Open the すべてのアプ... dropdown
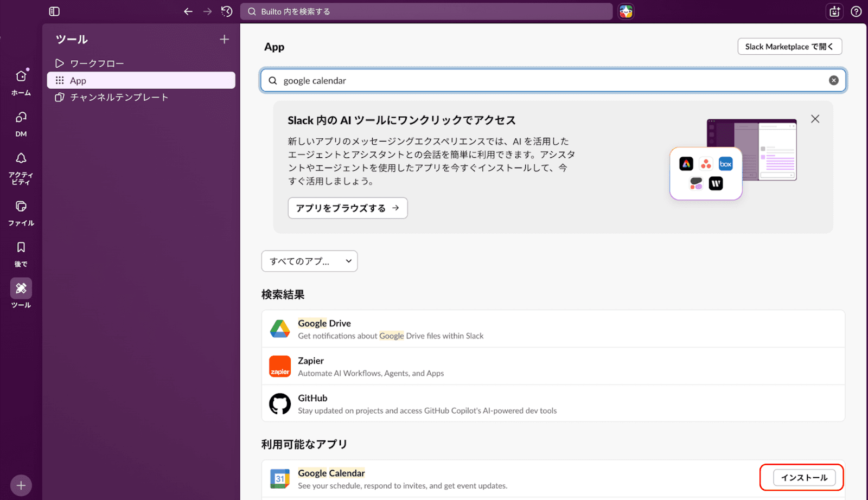The image size is (868, 500). (309, 261)
